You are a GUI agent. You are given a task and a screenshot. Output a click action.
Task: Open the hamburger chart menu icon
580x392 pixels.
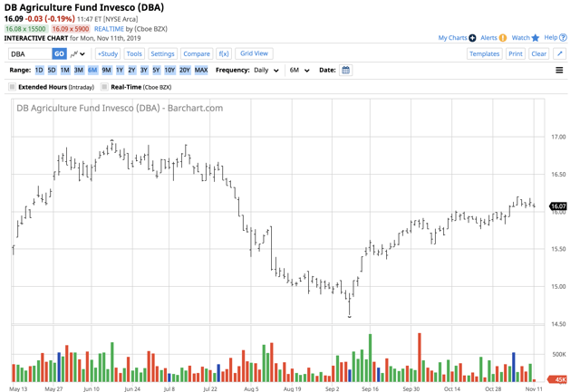point(559,71)
